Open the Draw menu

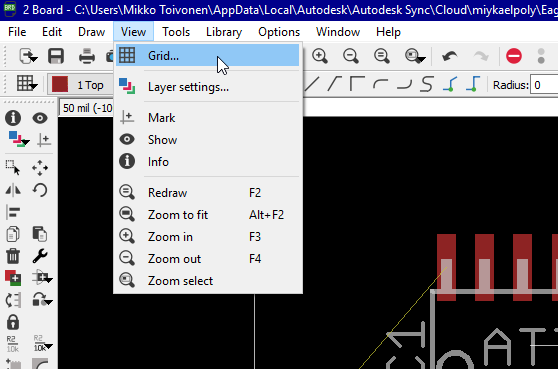(91, 32)
